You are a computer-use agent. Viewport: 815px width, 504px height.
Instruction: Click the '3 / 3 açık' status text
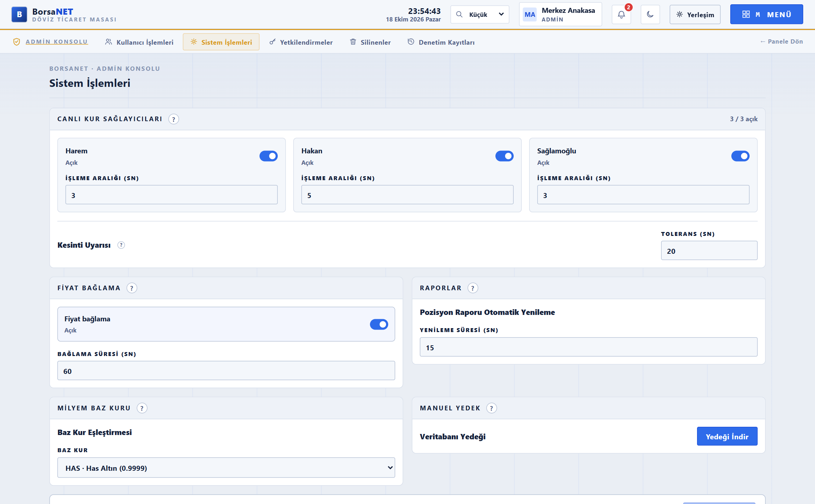tap(744, 119)
